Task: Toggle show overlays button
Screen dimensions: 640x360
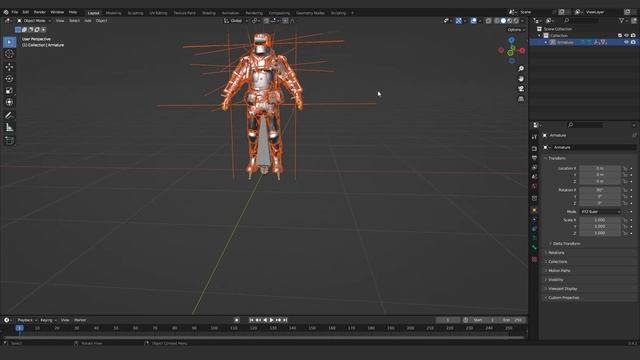Action: click(x=473, y=21)
